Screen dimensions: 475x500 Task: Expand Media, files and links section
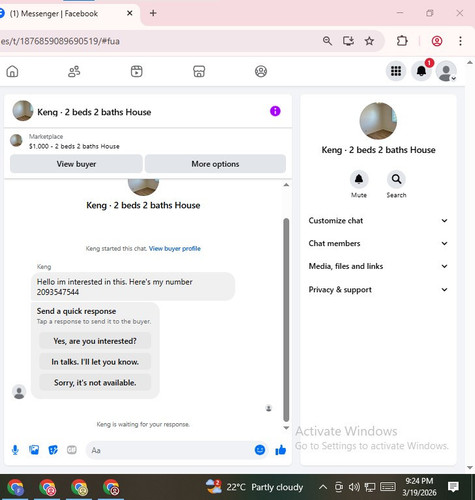coord(378,266)
